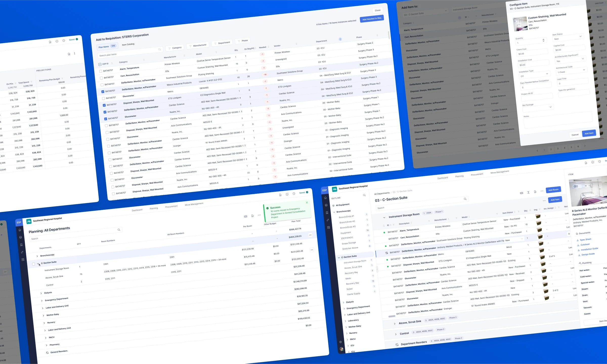
Task: Uncheck the Disposal, Sharps, Wall Mounted checkbox
Action: (104, 105)
